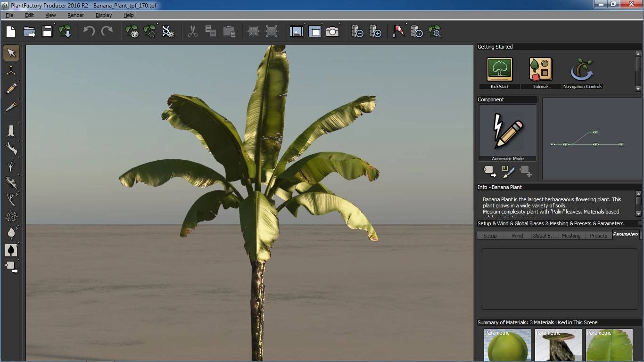Screen dimensions: 644x362
Task: Launch the KickStart guide
Action: [500, 73]
